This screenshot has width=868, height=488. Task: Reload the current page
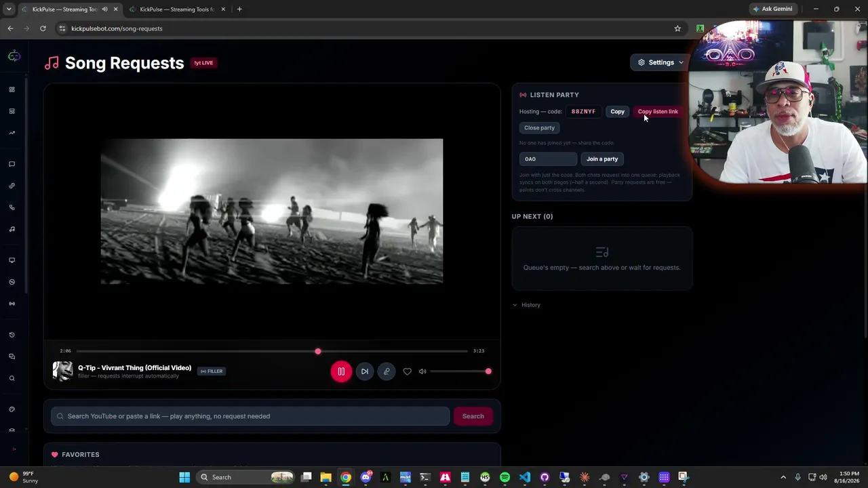(43, 28)
